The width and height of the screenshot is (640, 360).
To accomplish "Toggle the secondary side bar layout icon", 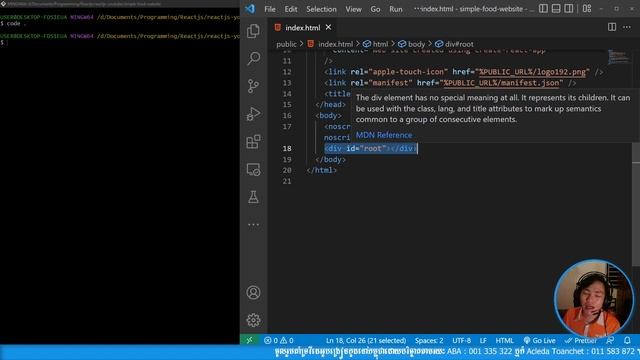I will (569, 9).
